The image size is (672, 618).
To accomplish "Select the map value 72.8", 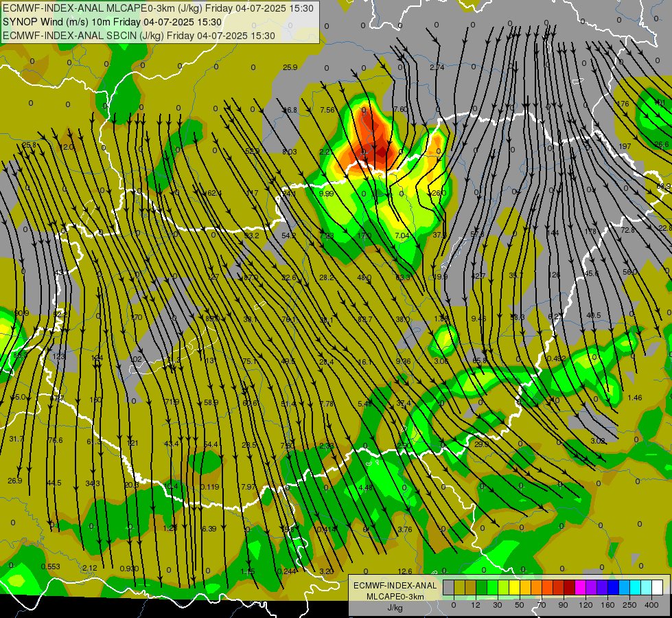I will [628, 230].
